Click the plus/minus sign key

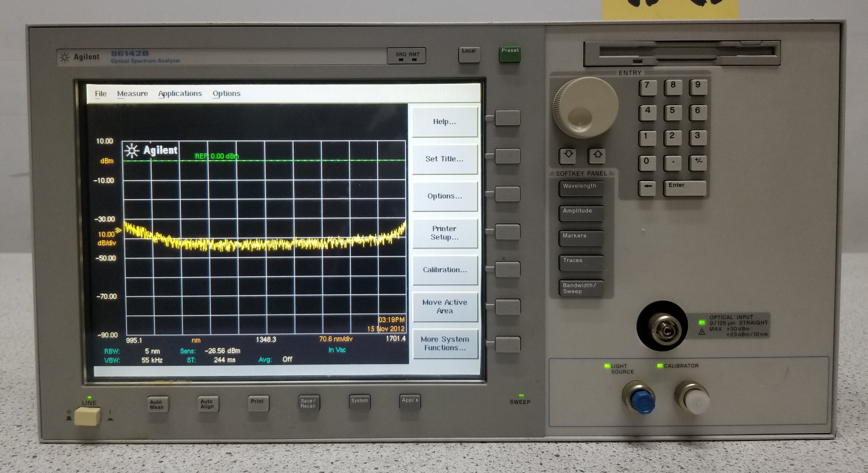click(x=697, y=163)
